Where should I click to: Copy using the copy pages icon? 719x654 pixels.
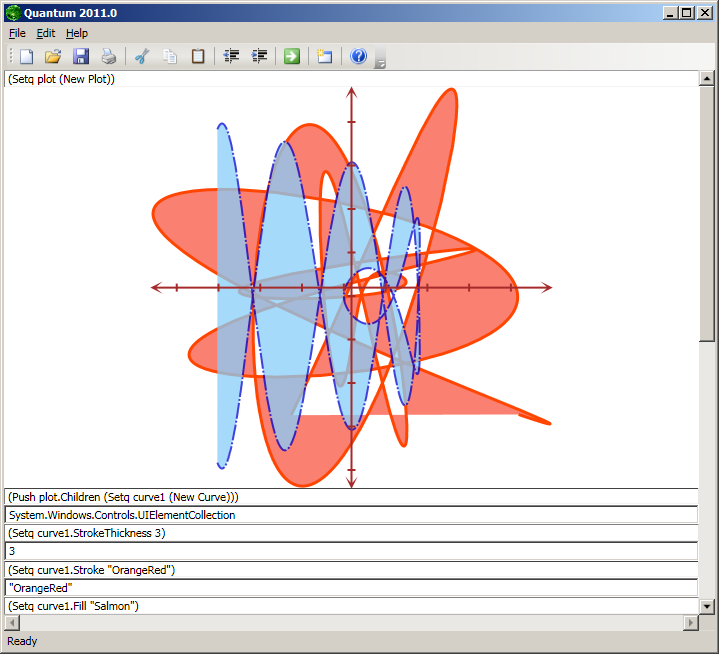pyautogui.click(x=170, y=56)
